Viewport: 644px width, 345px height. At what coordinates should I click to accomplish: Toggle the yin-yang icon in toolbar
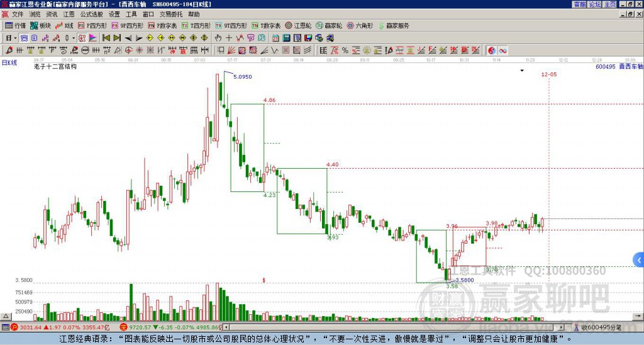pyautogui.click(x=492, y=50)
